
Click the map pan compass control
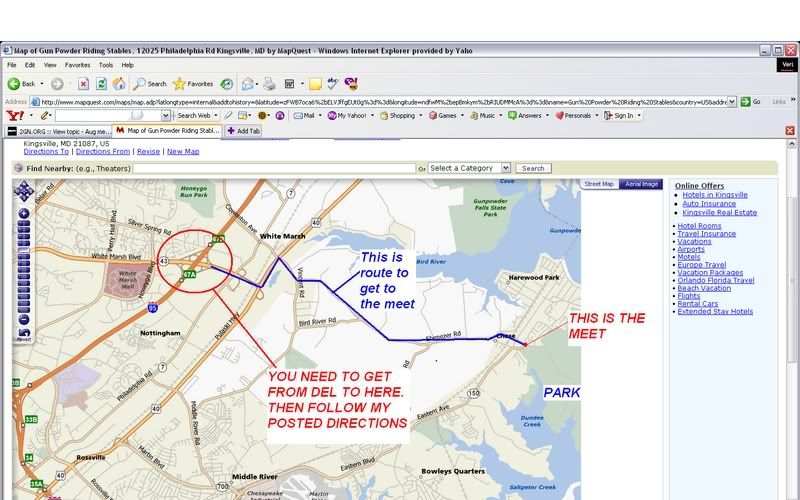click(22, 191)
